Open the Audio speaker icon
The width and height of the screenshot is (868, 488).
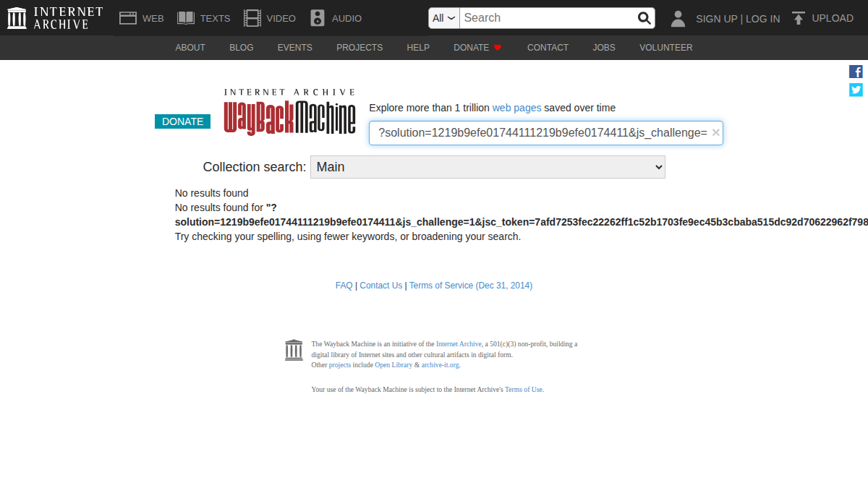tap(318, 18)
